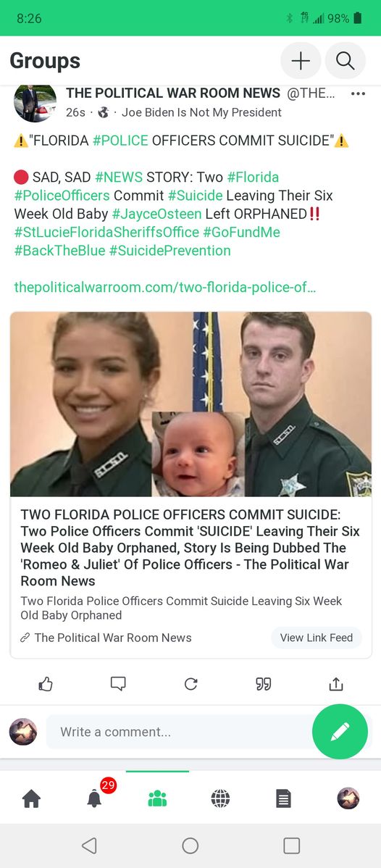Click the View Link Feed button
Viewport: 381px width, 868px height.
click(317, 638)
